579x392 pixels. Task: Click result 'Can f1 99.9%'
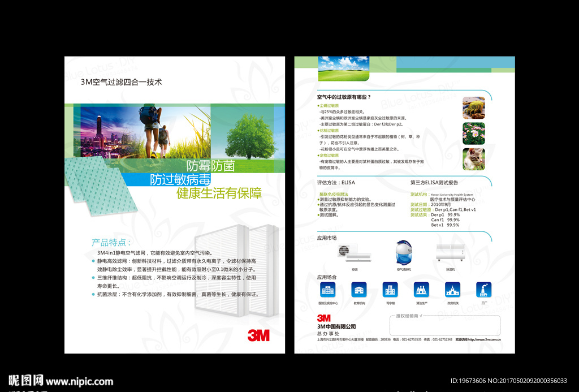coord(446,220)
